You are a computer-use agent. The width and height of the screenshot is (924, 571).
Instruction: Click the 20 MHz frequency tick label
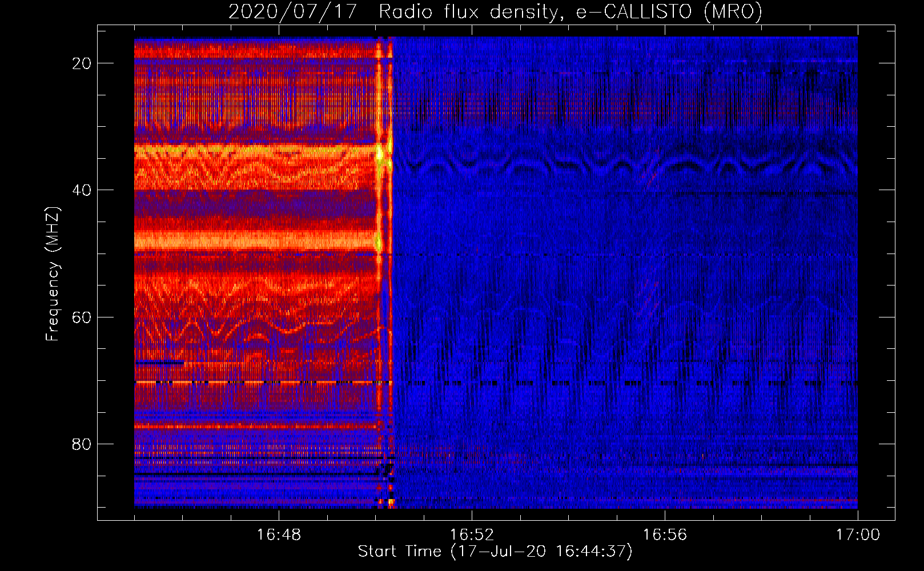click(x=82, y=63)
